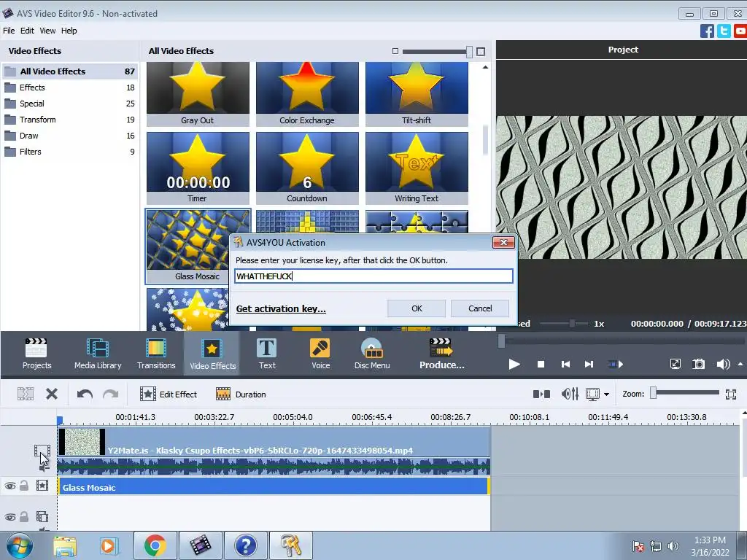Open the File menu
The height and width of the screenshot is (560, 747).
(9, 31)
